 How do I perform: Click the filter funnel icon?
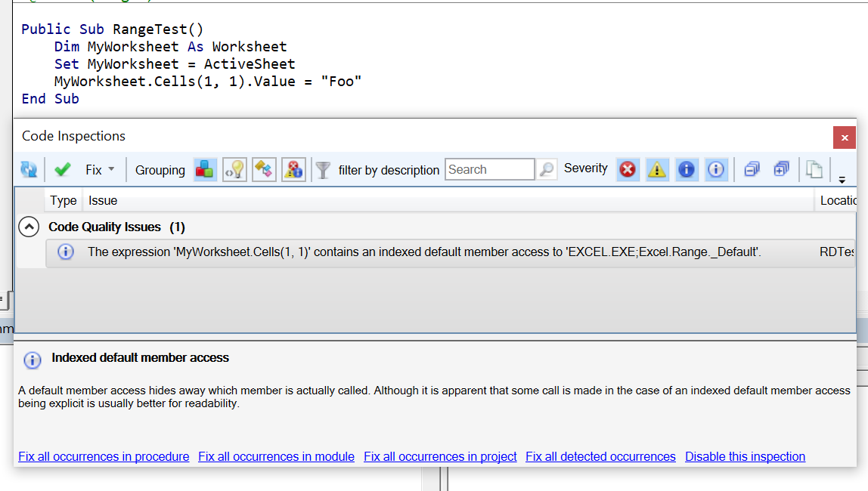pos(323,170)
